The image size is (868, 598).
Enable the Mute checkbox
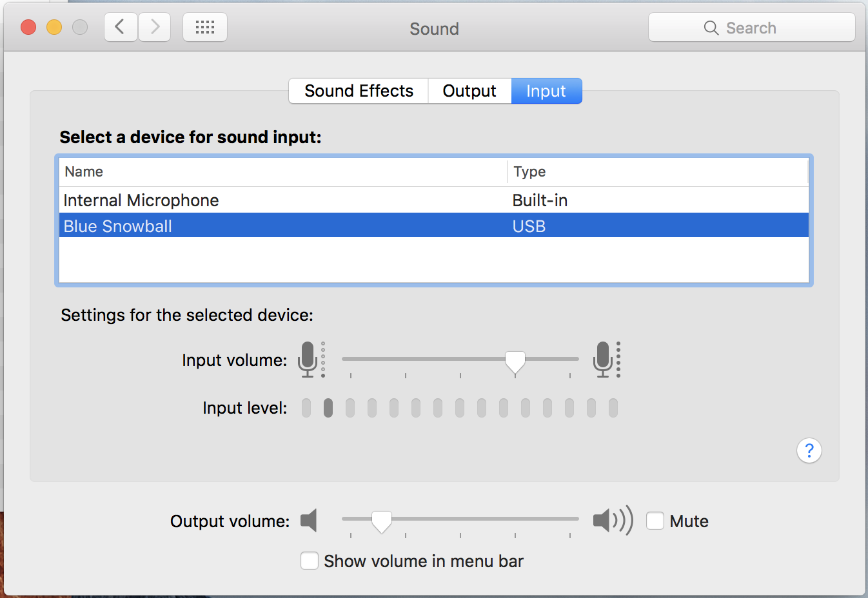(x=655, y=521)
